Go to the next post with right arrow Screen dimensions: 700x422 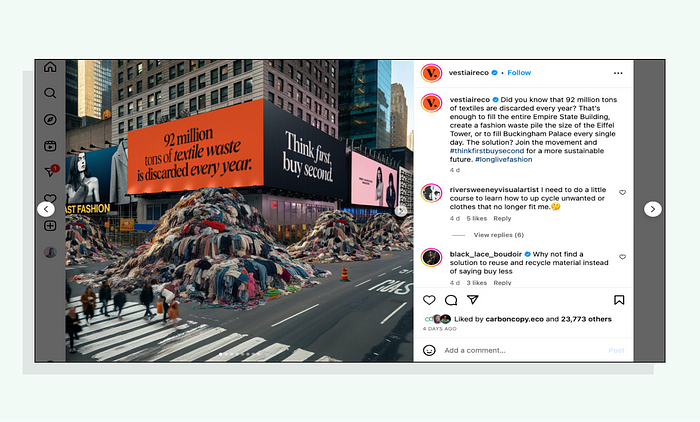coord(653,209)
